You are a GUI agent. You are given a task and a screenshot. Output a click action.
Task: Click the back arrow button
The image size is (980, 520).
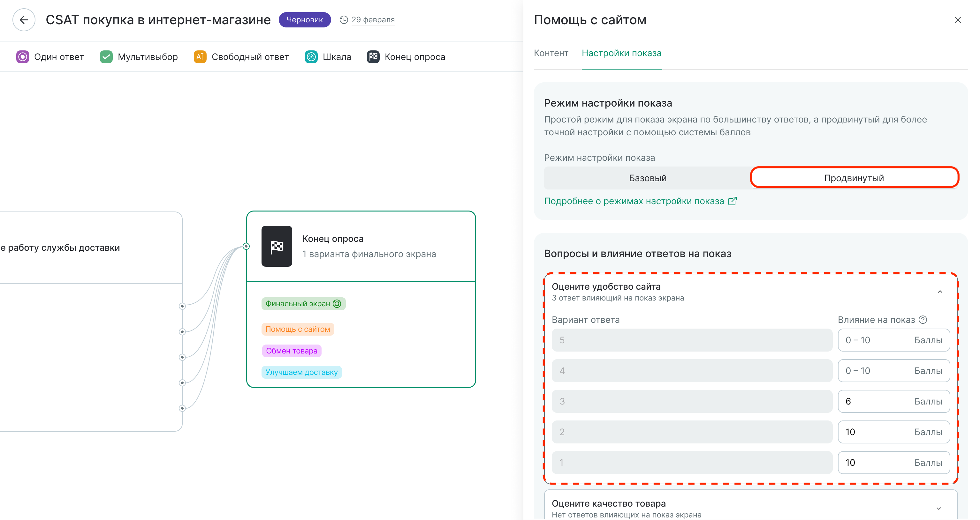tap(24, 20)
